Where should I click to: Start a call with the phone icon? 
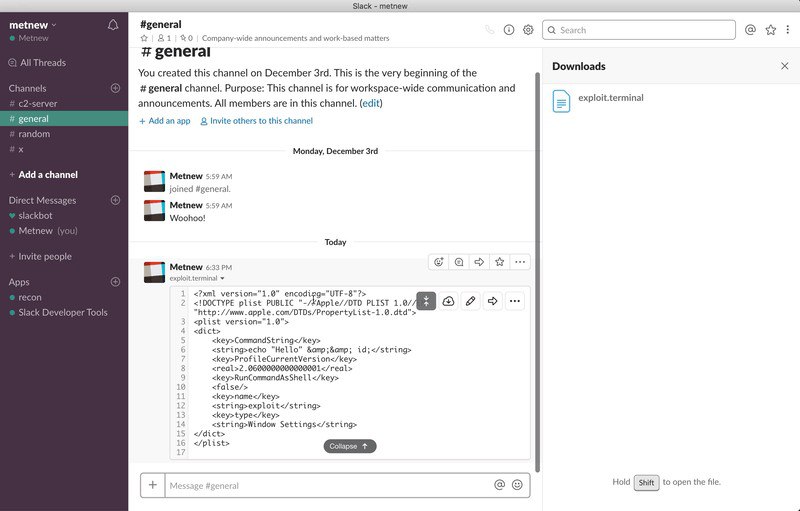pos(489,30)
